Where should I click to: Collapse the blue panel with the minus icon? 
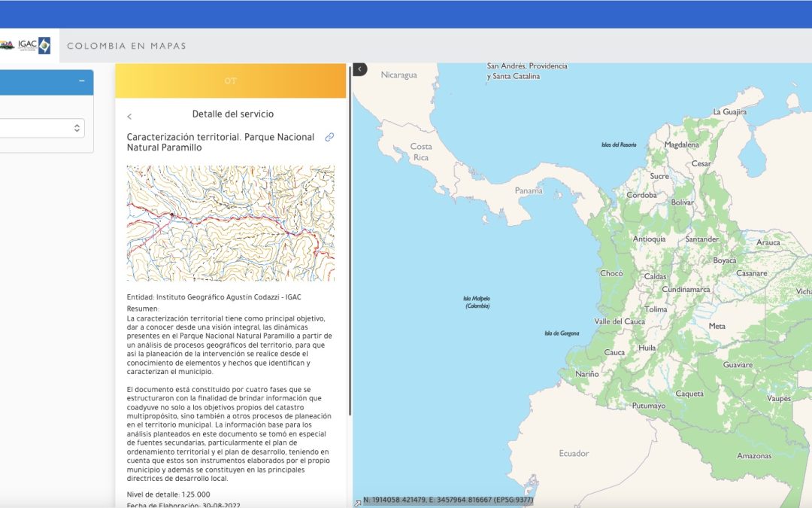(x=81, y=81)
